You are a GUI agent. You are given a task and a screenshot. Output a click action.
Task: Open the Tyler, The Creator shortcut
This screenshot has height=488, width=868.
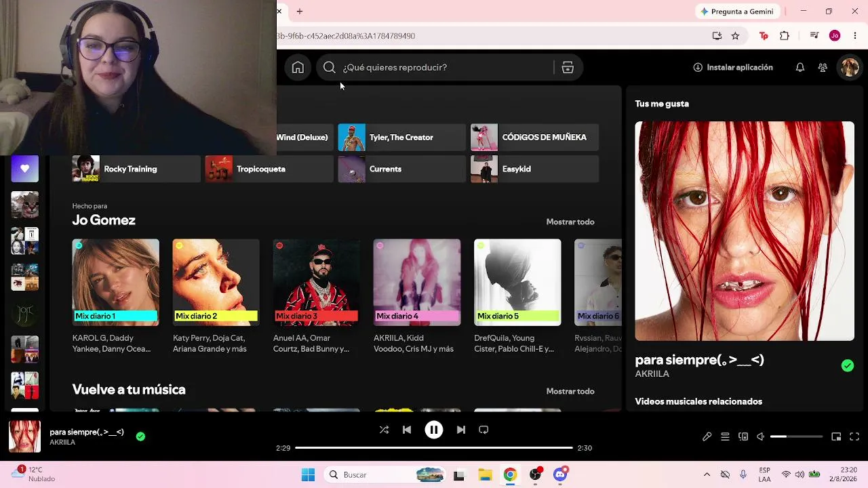[x=402, y=137]
